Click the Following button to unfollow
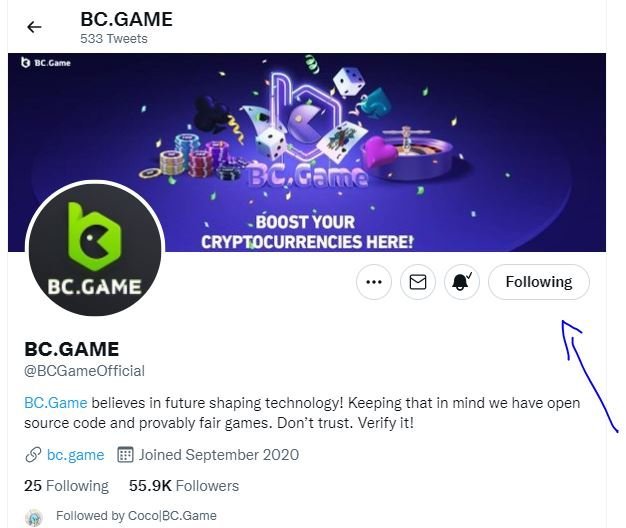 coord(538,282)
